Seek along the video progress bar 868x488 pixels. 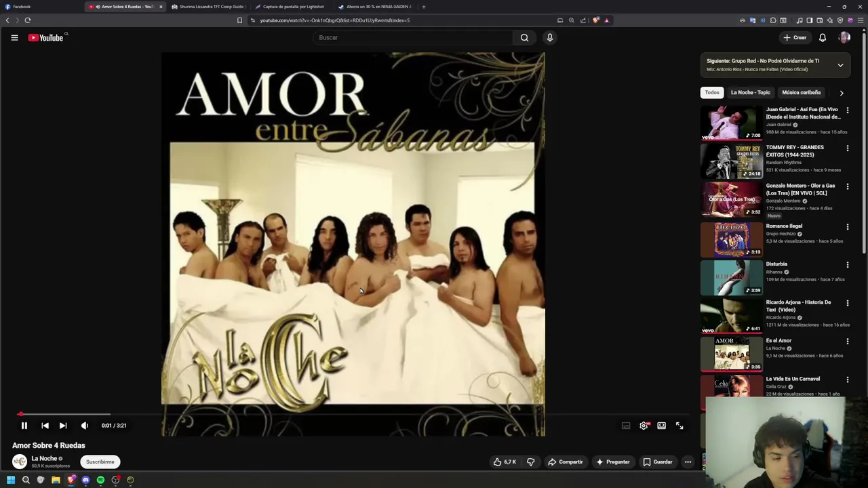pyautogui.click(x=353, y=414)
